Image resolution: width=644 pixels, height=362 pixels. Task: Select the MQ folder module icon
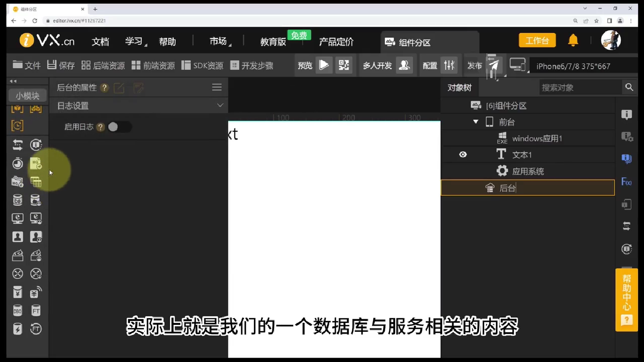18,181
